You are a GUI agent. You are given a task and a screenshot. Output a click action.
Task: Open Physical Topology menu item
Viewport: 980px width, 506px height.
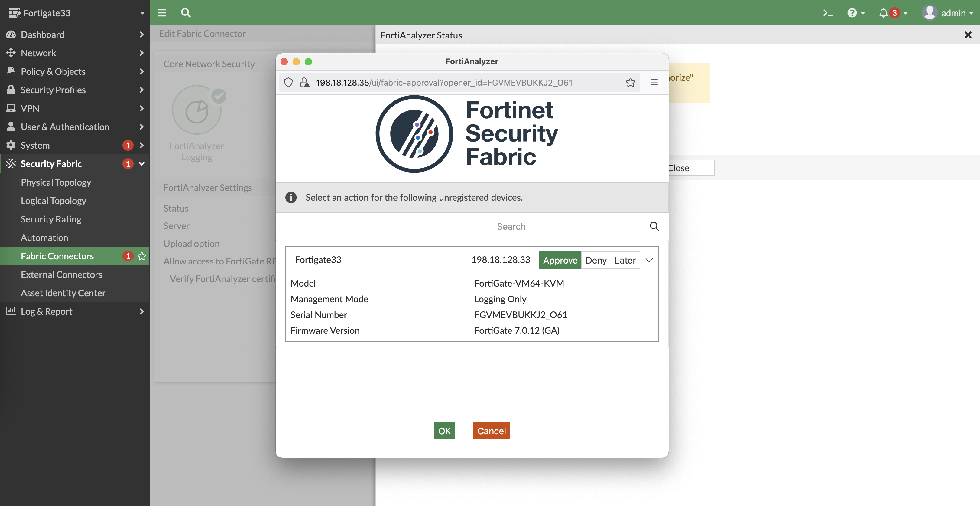click(56, 182)
